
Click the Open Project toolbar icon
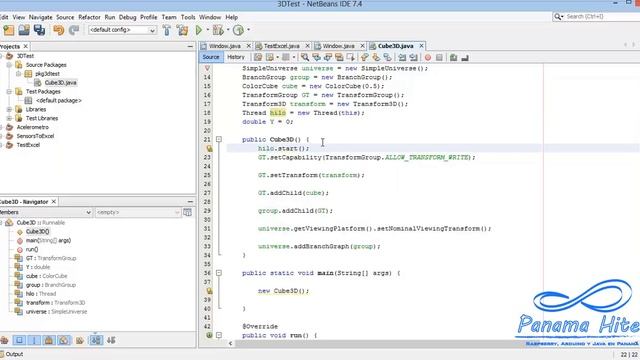pyautogui.click(x=24, y=30)
